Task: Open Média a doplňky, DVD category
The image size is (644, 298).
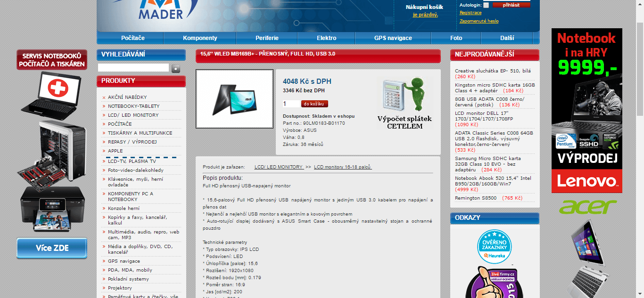Action: (x=140, y=250)
